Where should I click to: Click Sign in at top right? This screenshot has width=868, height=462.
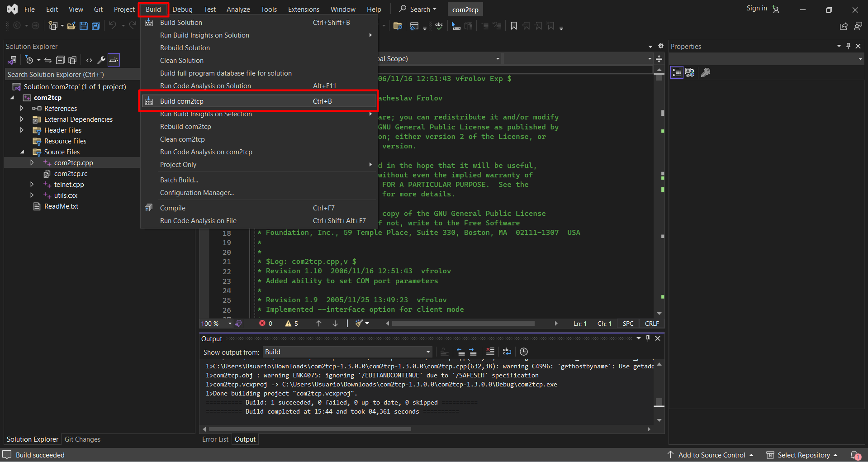pos(757,8)
